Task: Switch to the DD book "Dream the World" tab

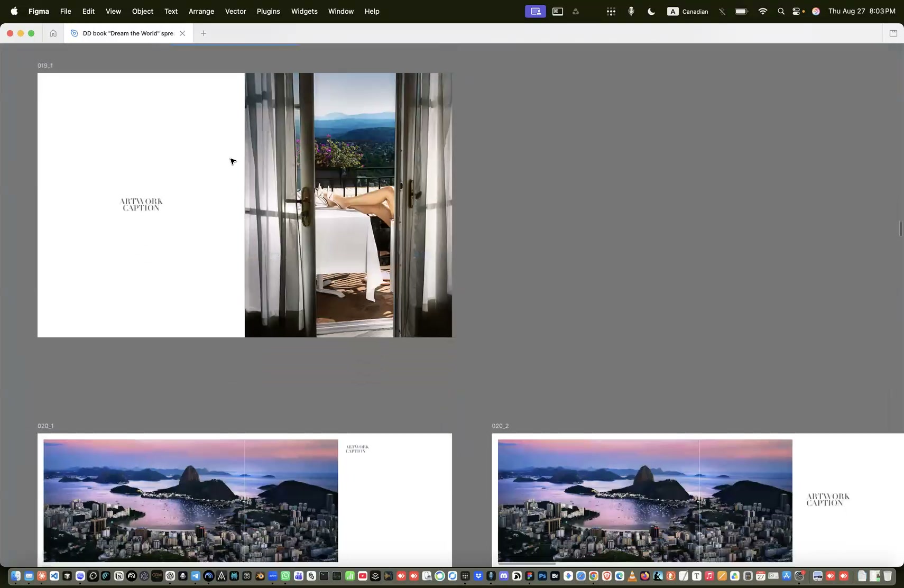Action: [128, 33]
